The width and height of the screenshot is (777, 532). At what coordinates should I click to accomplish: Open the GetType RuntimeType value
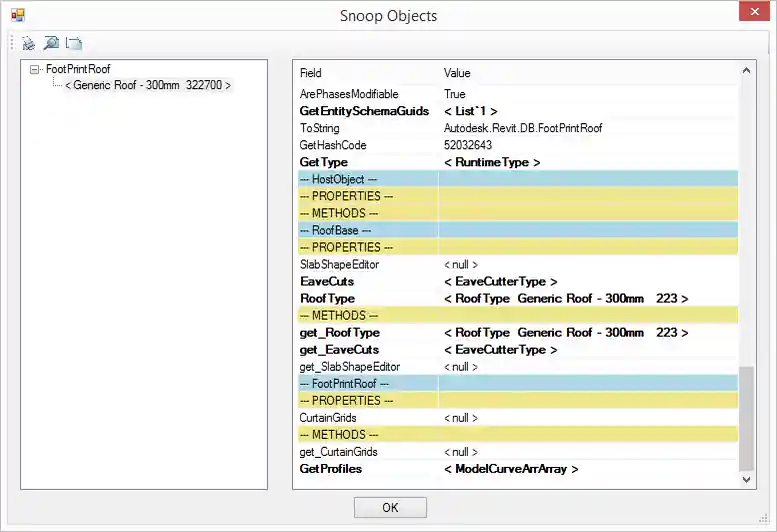click(x=491, y=162)
